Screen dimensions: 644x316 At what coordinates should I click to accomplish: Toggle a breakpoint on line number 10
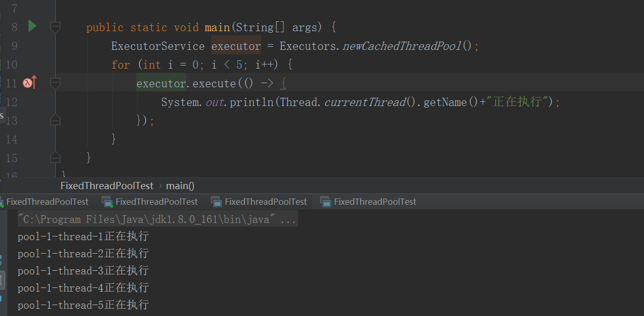click(11, 65)
